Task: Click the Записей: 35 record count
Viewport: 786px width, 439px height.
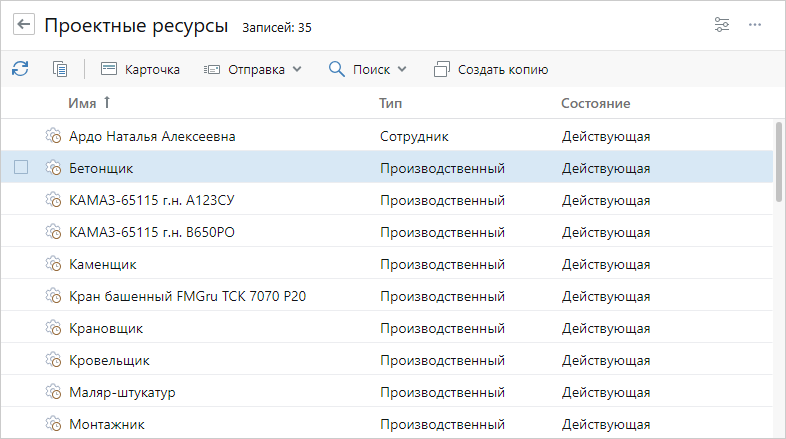Action: 277,28
